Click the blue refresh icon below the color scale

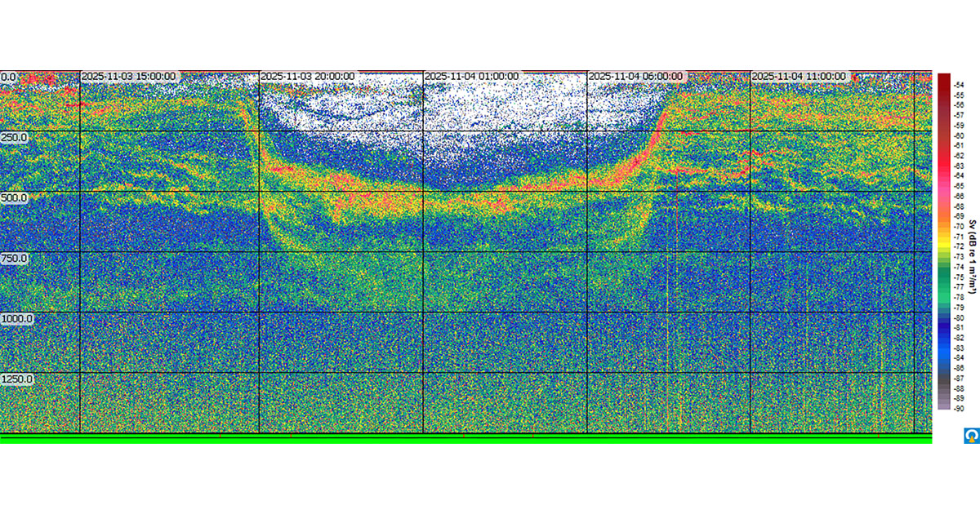(971, 436)
